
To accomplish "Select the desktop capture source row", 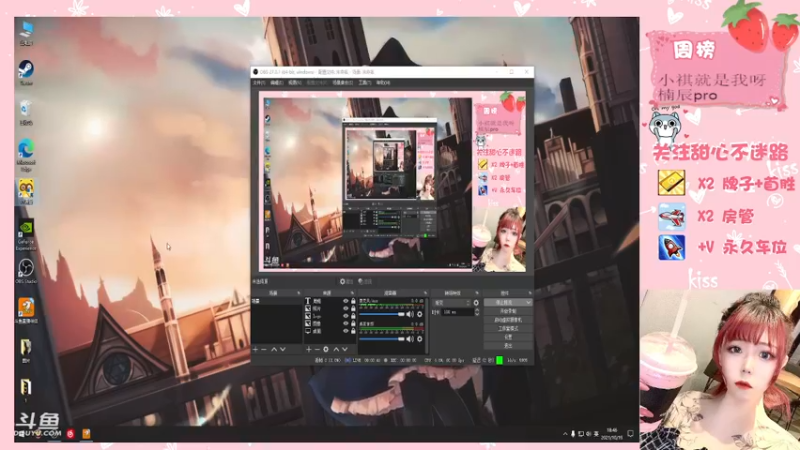I will pyautogui.click(x=330, y=331).
